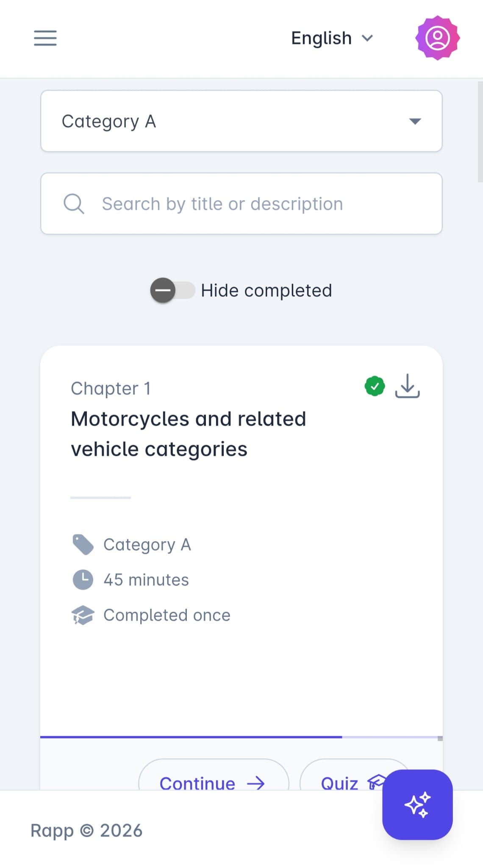Click the Chapter 1 card title
Viewport: 483px width, 868px height.
189,433
